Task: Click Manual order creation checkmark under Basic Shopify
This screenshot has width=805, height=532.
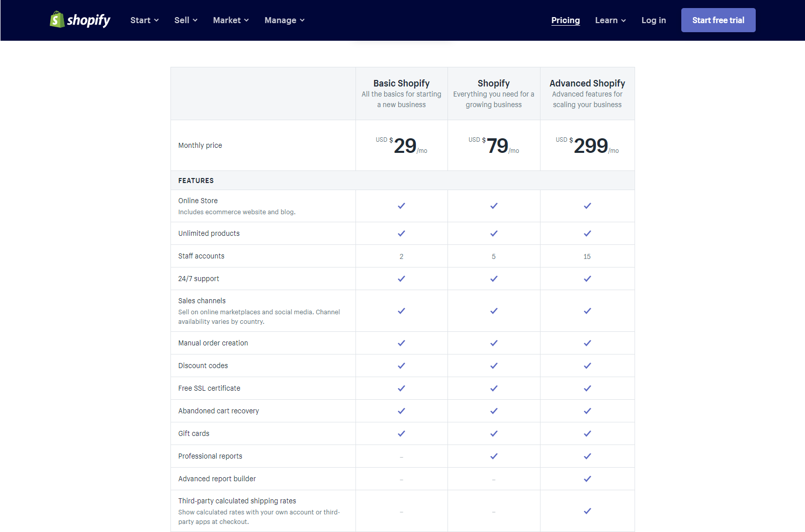Action: click(401, 343)
